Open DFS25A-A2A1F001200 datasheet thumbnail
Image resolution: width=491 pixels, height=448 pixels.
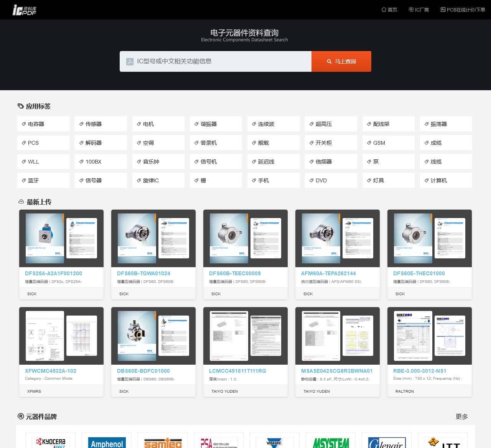61,238
